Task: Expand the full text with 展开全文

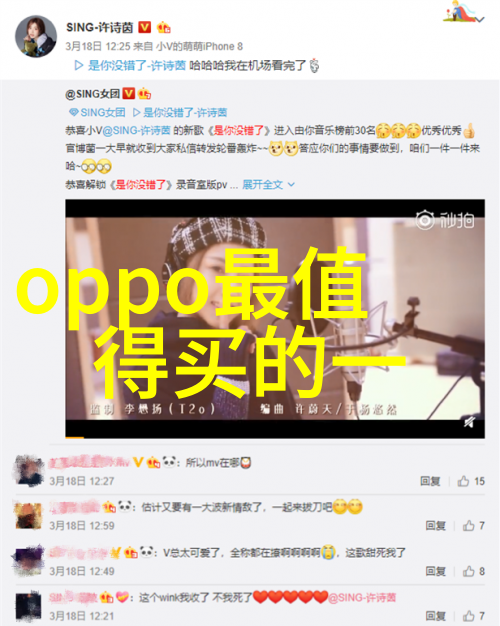Action: pos(262,184)
